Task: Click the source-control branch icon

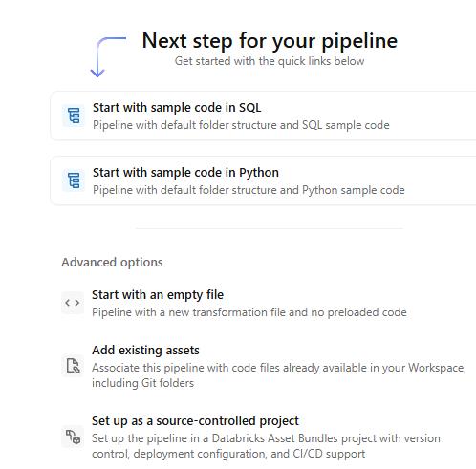Action: [73, 437]
